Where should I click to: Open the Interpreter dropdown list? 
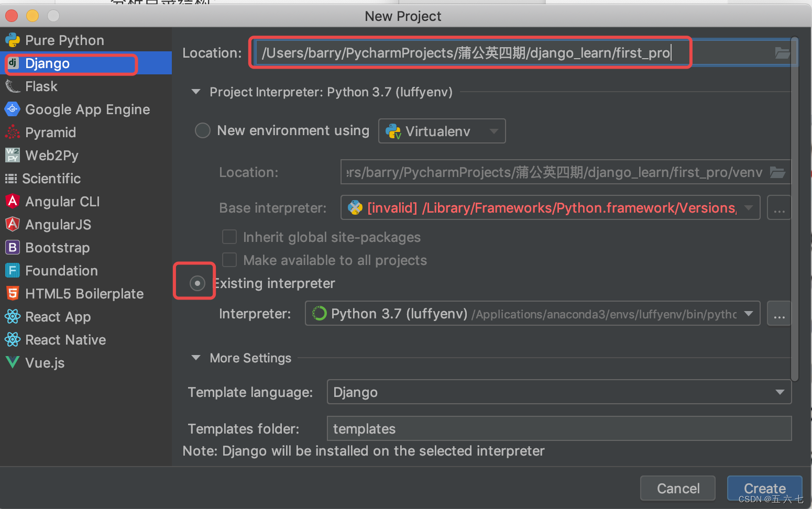click(x=533, y=313)
